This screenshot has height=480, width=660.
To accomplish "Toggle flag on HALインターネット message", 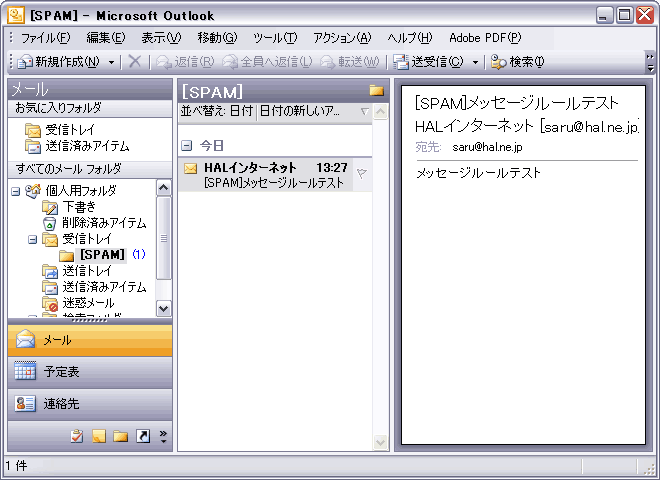I will 362,174.
